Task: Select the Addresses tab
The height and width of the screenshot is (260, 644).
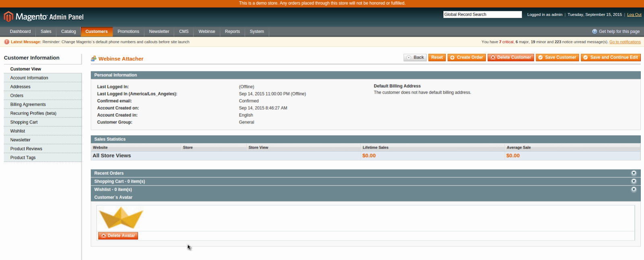Action: pos(43,87)
